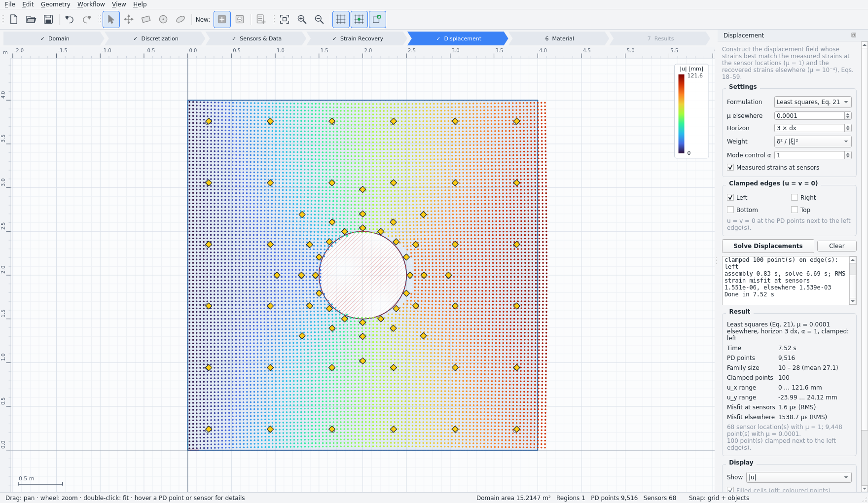Viewport: 868px width, 503px height.
Task: Save the project with the floppy disk icon
Action: [48, 19]
